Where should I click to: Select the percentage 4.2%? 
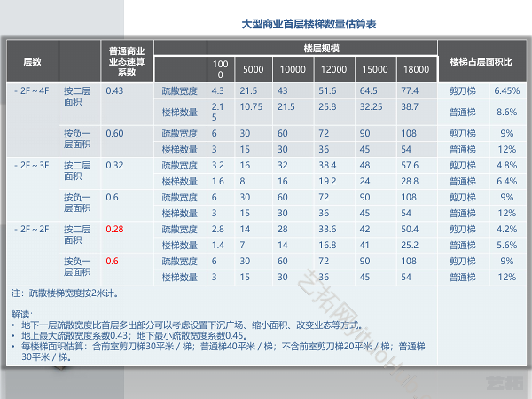pos(506,229)
